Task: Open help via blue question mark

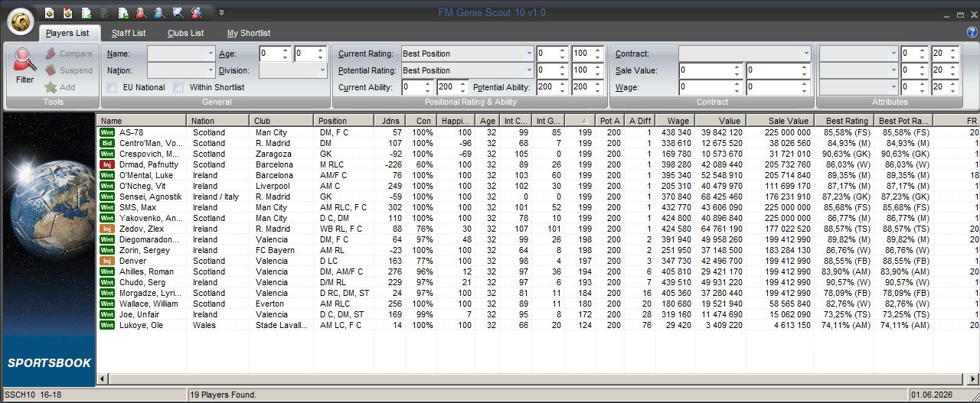Action: point(971,32)
